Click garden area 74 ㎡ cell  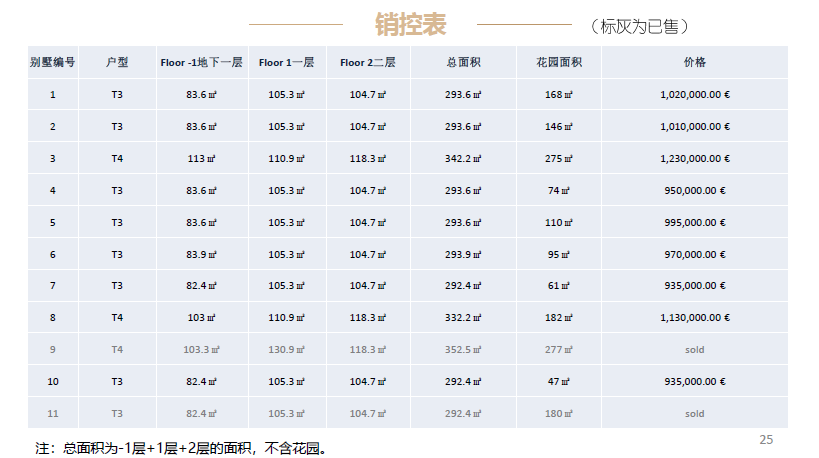coord(559,191)
